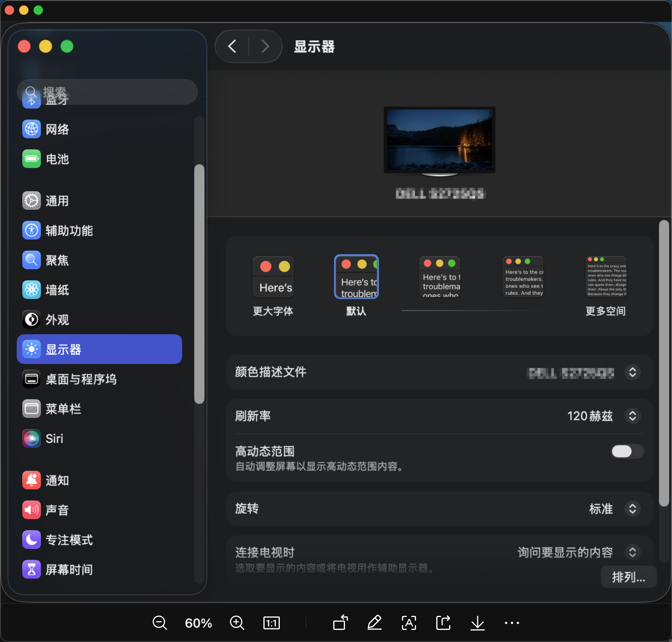The width and height of the screenshot is (672, 642).
Task: Open the pencil markup edit tool
Action: 375,623
